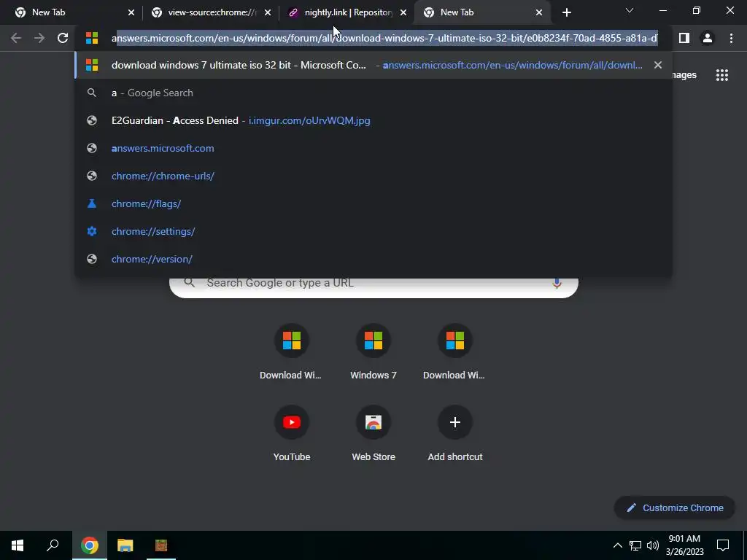The width and height of the screenshot is (747, 560).
Task: Open the notifications action center
Action: point(723,545)
